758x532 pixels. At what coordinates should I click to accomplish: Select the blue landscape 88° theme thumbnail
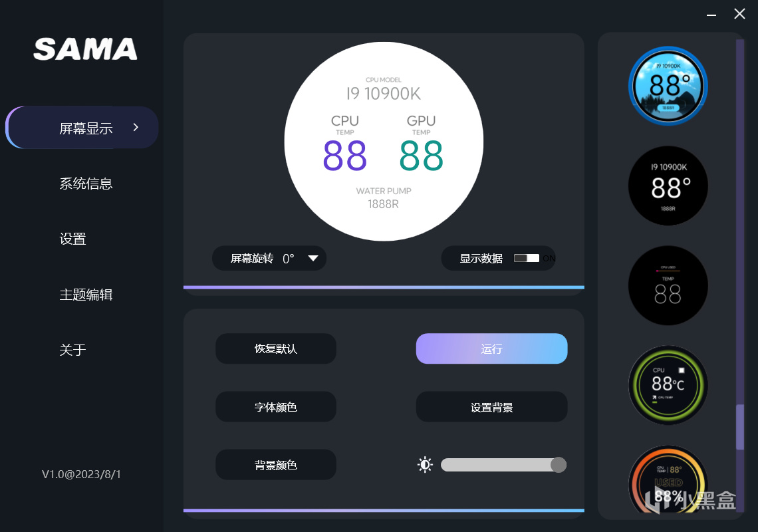pos(668,86)
